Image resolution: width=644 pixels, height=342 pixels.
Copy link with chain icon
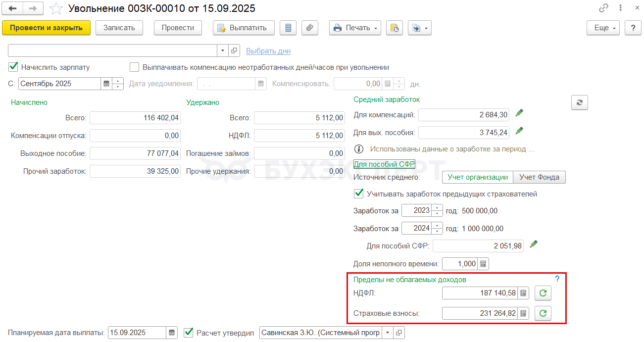603,8
